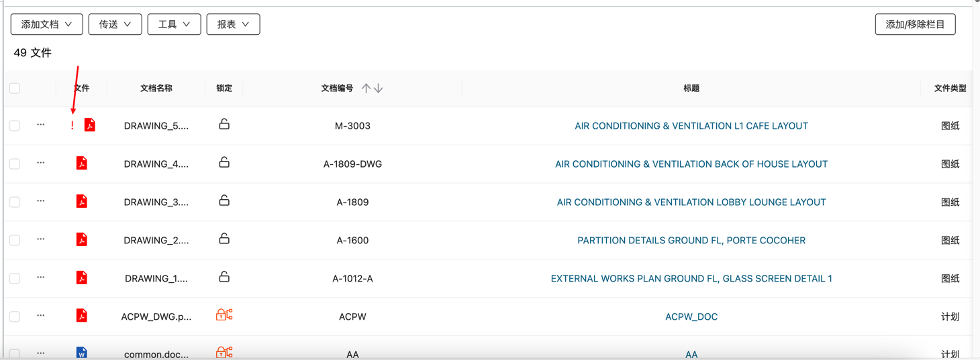Viewport: 980px width, 360px height.
Task: Click the 添加/移除栏目 button
Action: 915,25
